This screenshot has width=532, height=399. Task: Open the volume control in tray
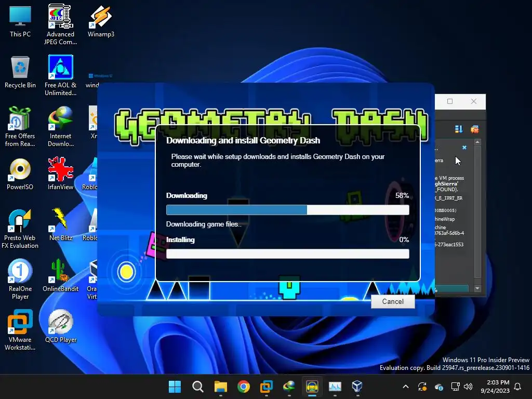(468, 386)
